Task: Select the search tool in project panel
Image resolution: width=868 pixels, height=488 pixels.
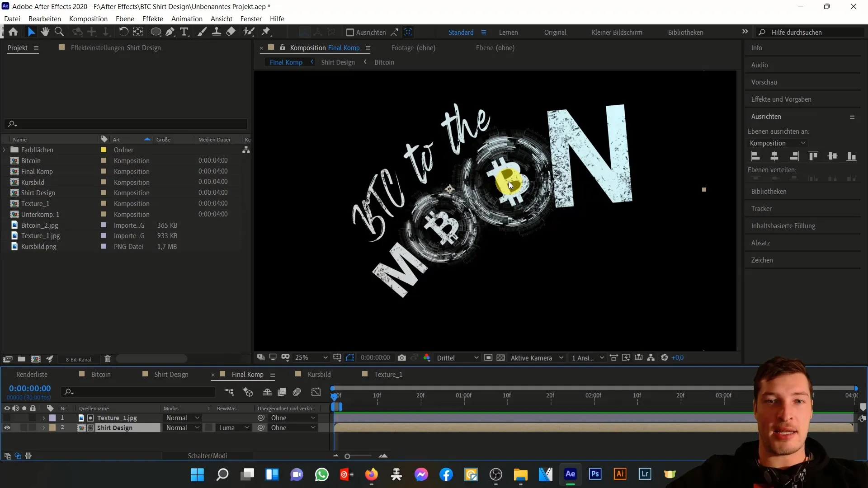Action: pyautogui.click(x=12, y=124)
